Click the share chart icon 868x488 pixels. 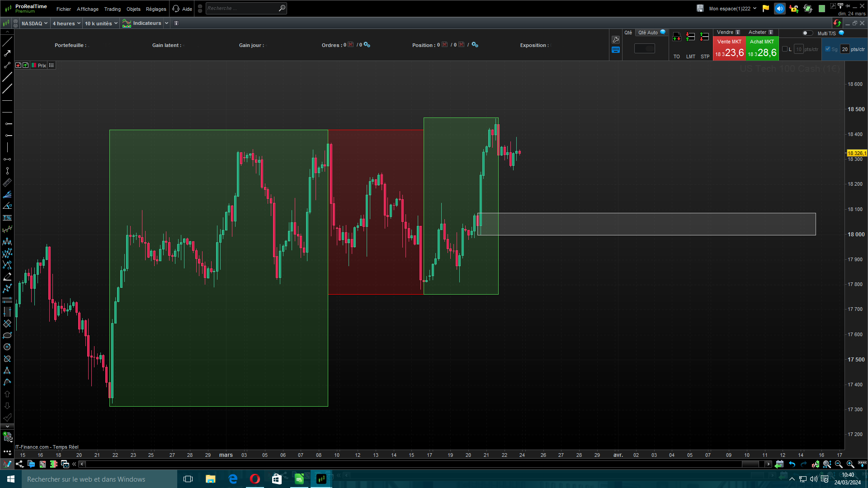(x=19, y=464)
